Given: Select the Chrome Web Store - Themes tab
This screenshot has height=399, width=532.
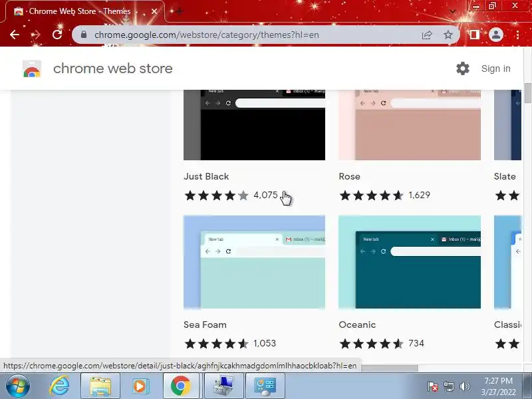Looking at the screenshot, I should [85, 11].
